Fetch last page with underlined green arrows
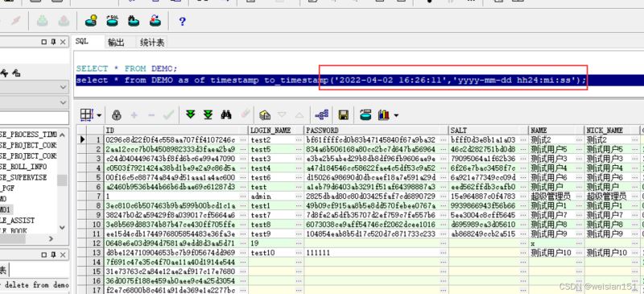Image resolution: width=644 pixels, height=294 pixels. [x=208, y=114]
